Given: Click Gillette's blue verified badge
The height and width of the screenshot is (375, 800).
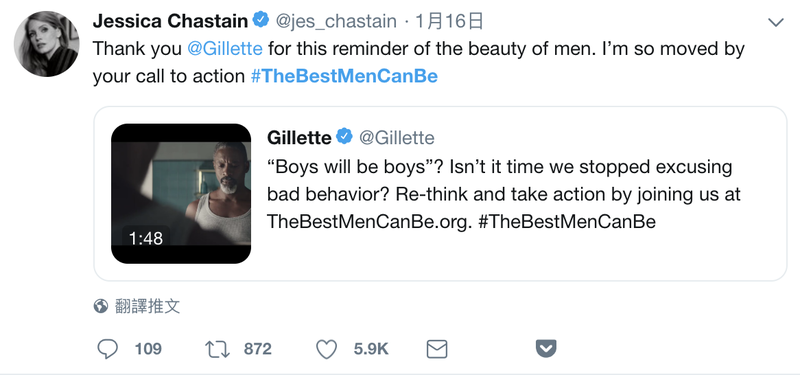Looking at the screenshot, I should (x=344, y=137).
